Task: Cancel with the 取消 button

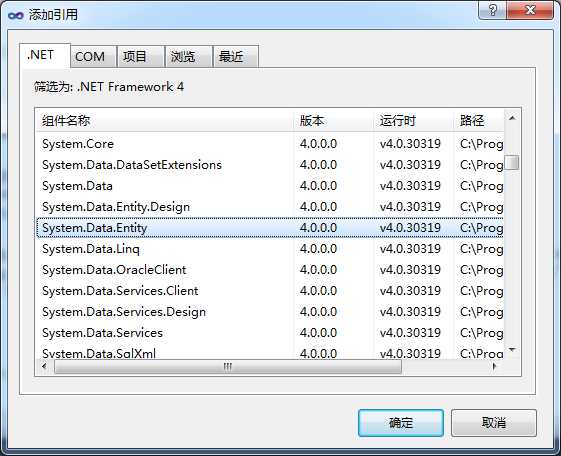Action: tap(494, 423)
